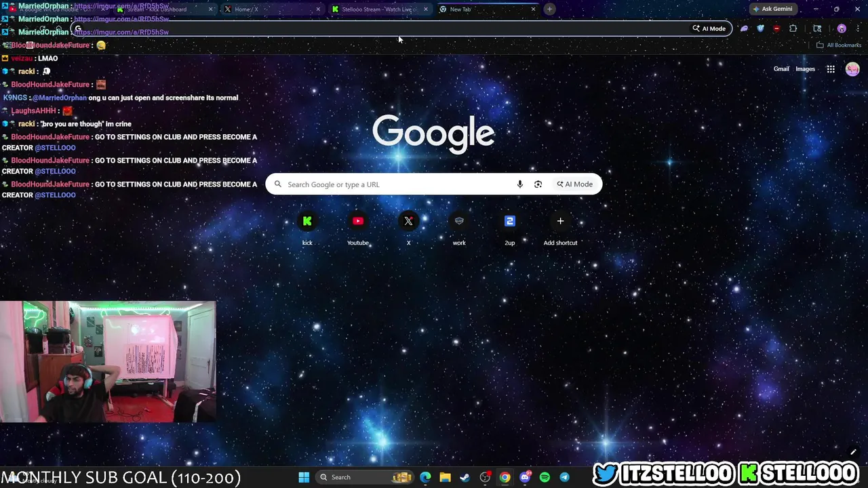
Task: Click the red blocker extension icon
Action: tap(776, 28)
